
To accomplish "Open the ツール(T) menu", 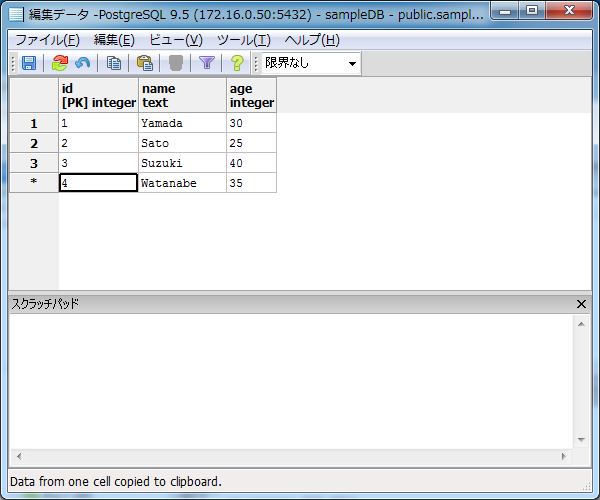I will [244, 40].
